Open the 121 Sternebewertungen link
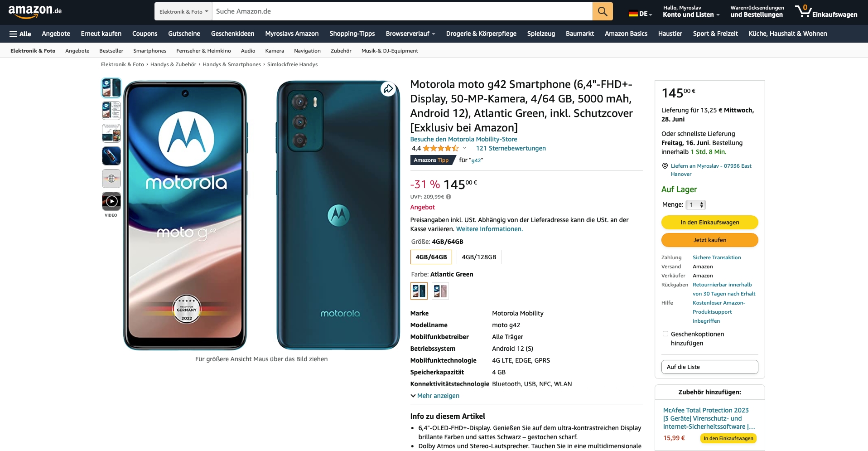 coord(511,148)
